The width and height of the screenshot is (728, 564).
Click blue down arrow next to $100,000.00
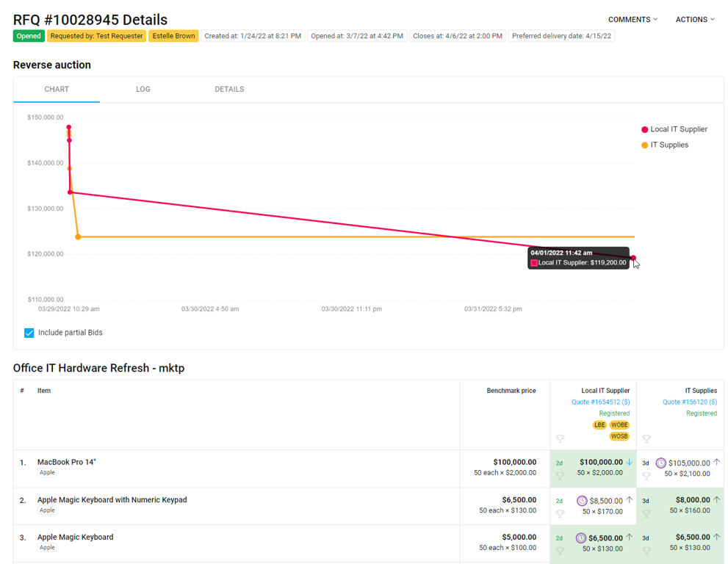(629, 462)
